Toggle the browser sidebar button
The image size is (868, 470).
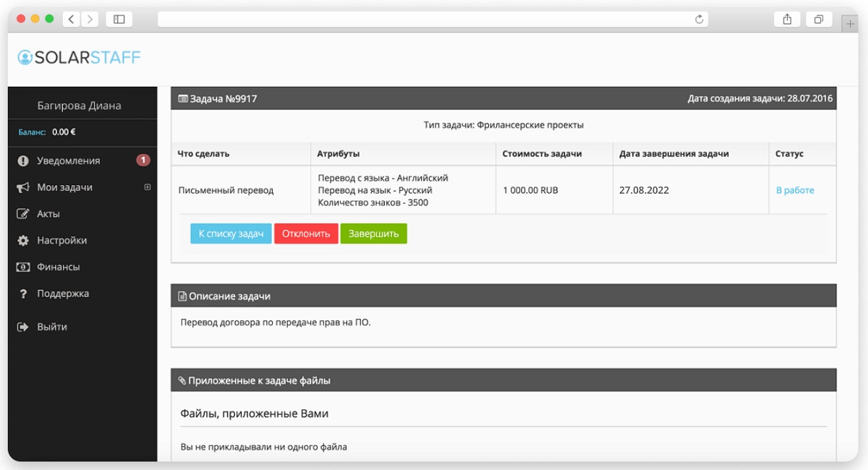(119, 20)
